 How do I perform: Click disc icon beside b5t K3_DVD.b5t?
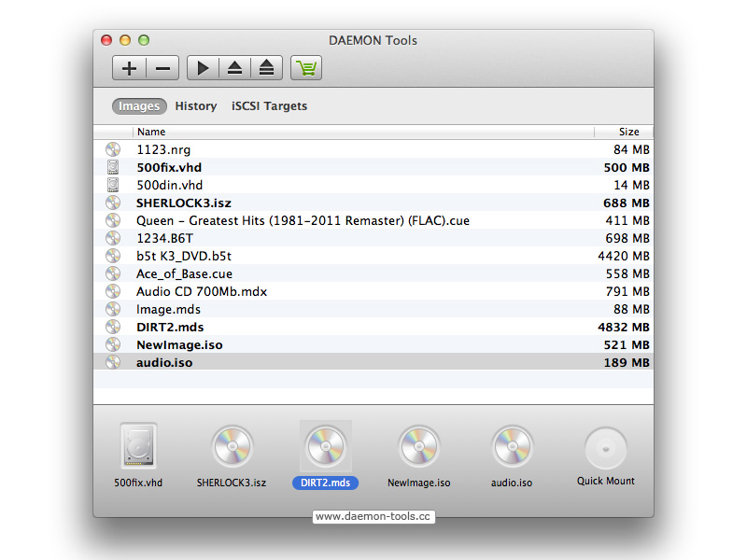click(113, 256)
